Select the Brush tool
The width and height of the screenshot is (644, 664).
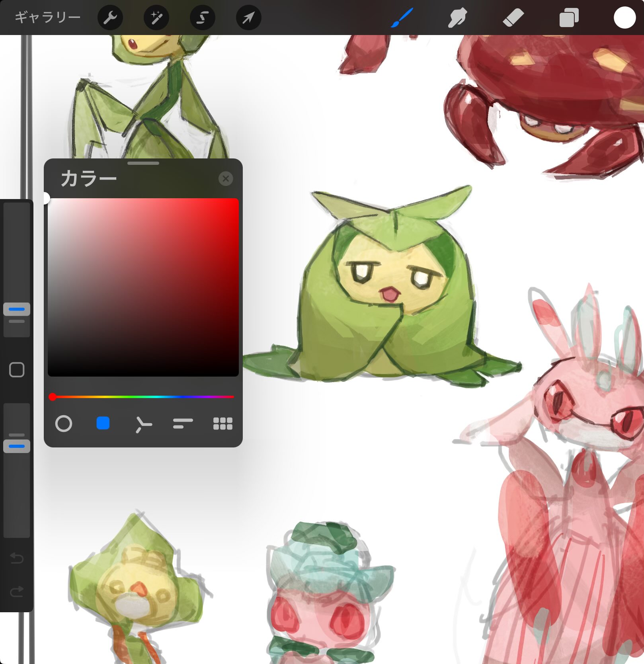(x=402, y=18)
